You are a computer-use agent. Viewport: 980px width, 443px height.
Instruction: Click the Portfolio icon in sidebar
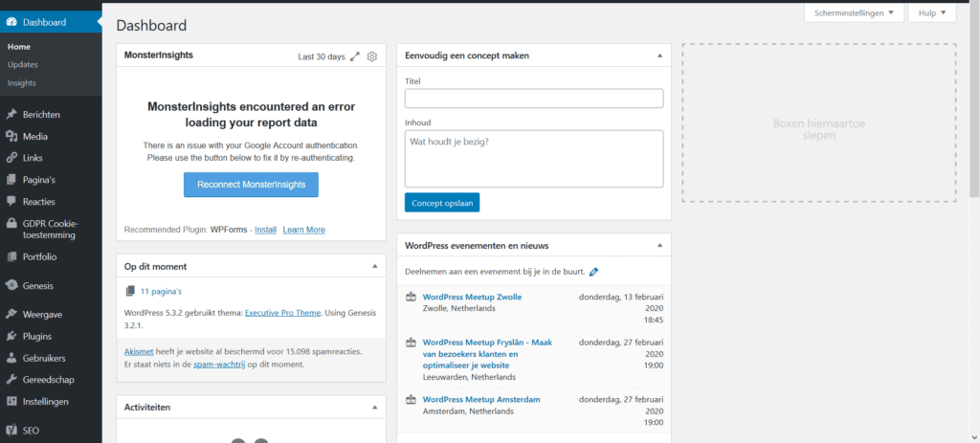click(11, 256)
